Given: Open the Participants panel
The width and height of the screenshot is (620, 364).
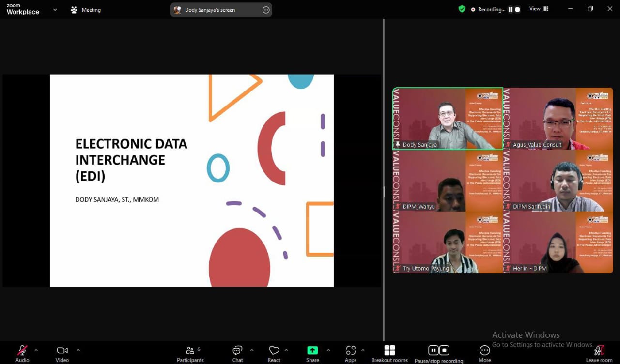Looking at the screenshot, I should point(190,353).
